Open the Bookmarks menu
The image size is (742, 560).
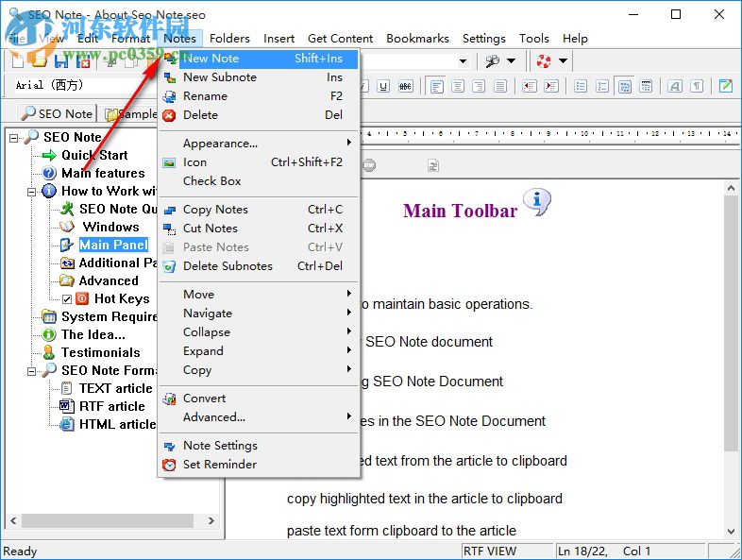(x=417, y=39)
